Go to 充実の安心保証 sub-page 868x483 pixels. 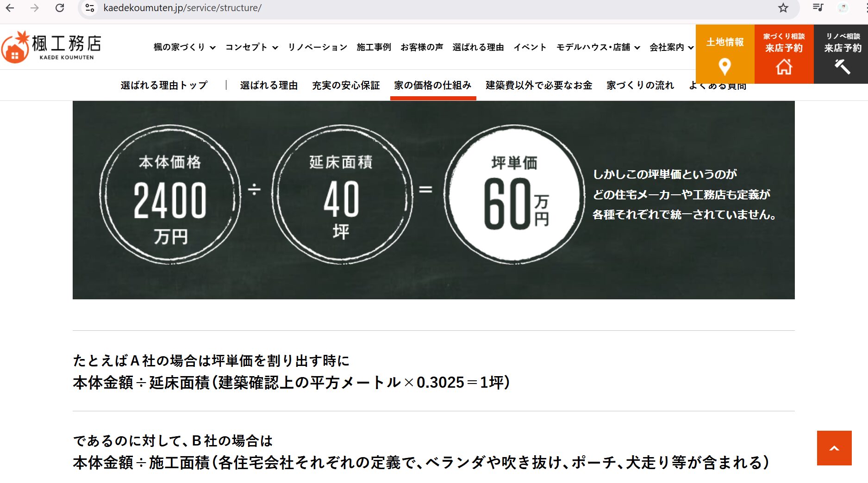345,86
